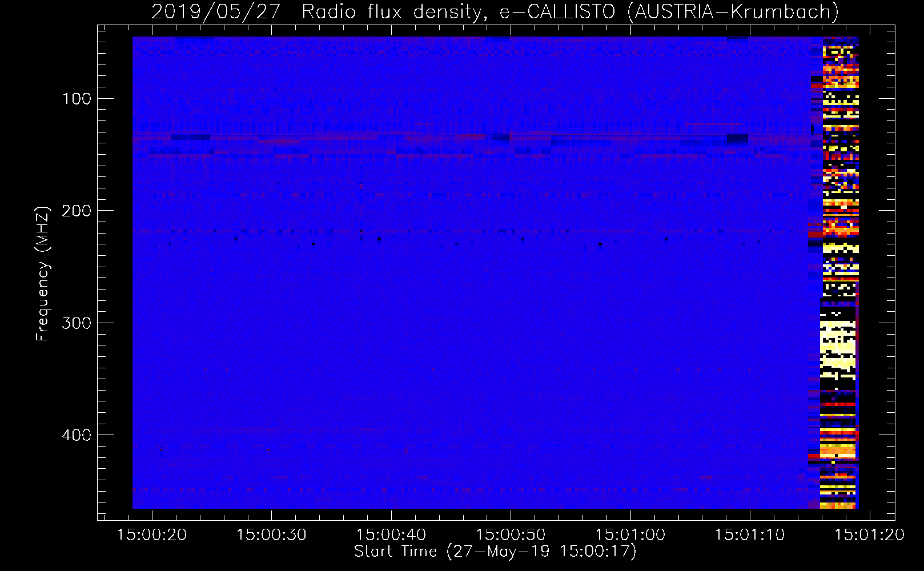924x571 pixels.
Task: Click the bright radio burst column near 15:01:17
Action: 839,272
